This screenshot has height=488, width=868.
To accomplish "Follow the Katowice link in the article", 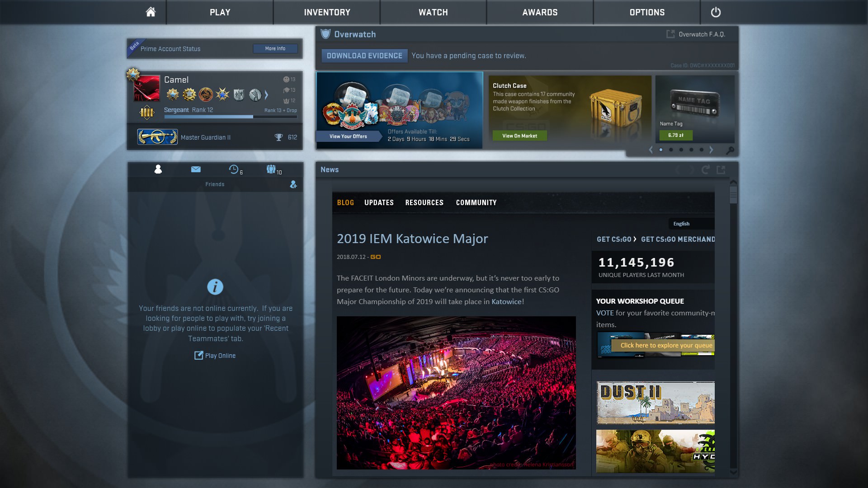I will pos(507,301).
